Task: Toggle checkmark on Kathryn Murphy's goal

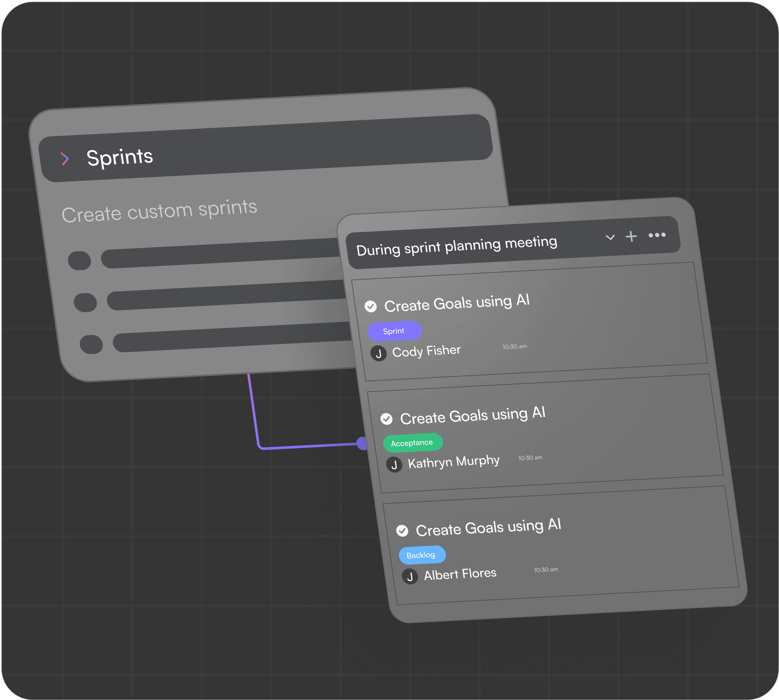Action: point(386,419)
